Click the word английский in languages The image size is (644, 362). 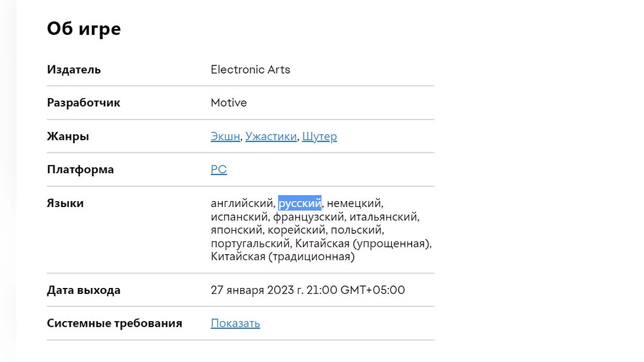point(243,204)
